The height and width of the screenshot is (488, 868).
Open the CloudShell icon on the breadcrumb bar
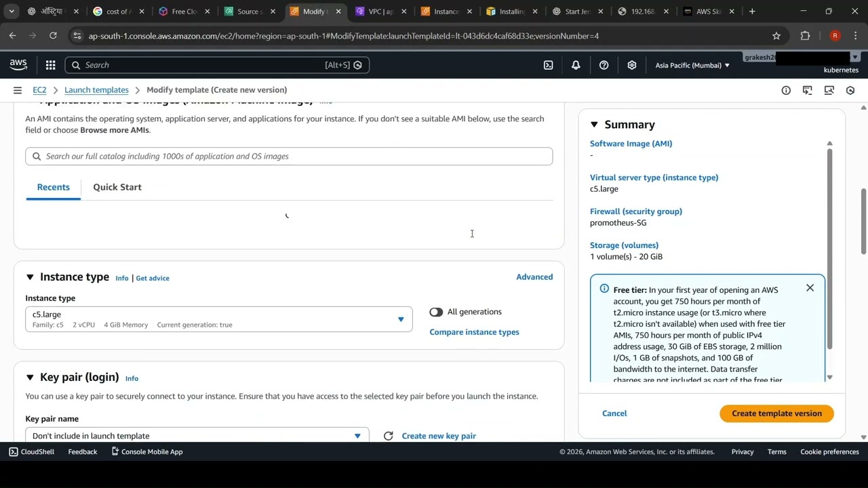pyautogui.click(x=807, y=90)
